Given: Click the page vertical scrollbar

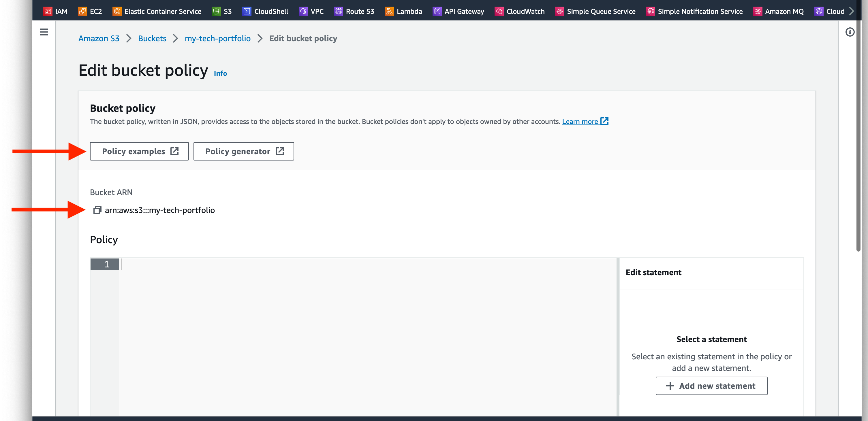Looking at the screenshot, I should tap(858, 135).
